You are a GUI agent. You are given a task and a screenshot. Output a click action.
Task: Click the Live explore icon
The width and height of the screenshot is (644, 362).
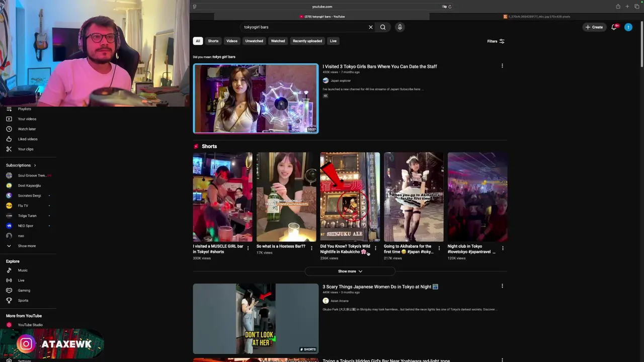pyautogui.click(x=9, y=281)
